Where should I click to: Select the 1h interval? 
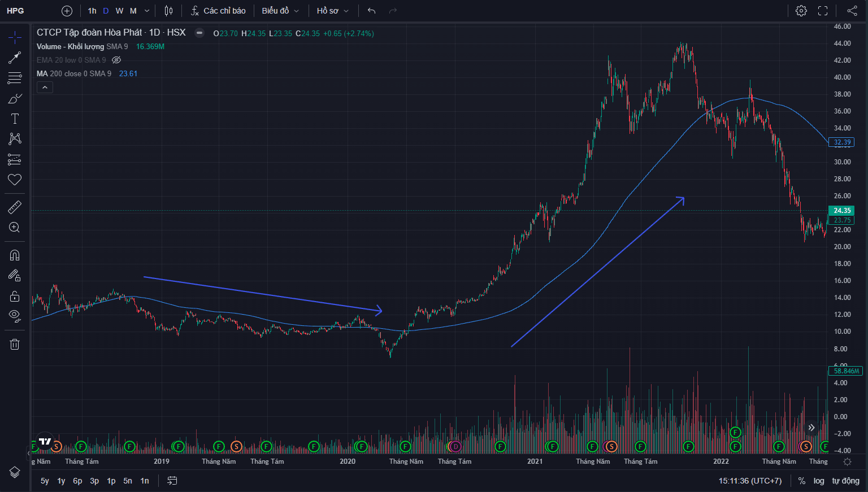[x=92, y=11]
